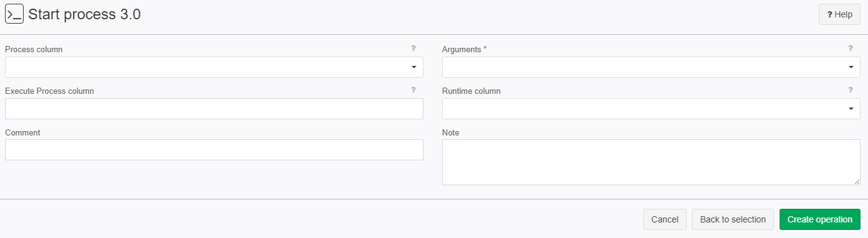Click the Comment field label
868x238 pixels.
tap(22, 132)
